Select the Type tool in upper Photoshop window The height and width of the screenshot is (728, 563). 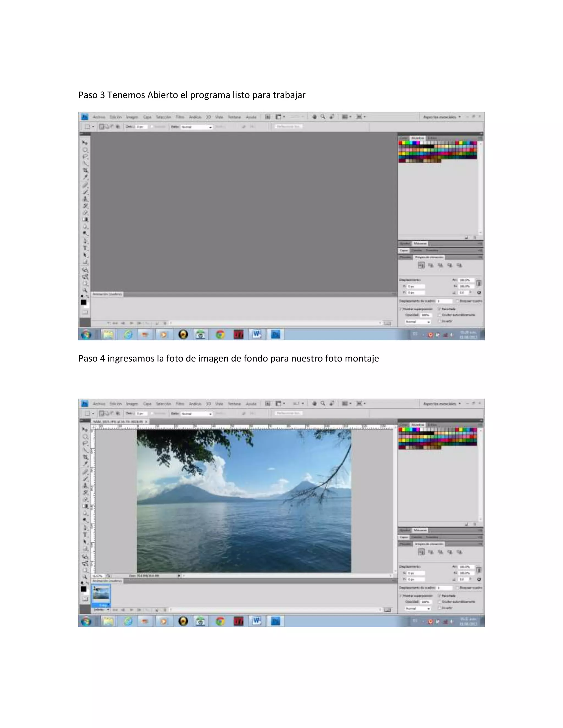pyautogui.click(x=85, y=248)
